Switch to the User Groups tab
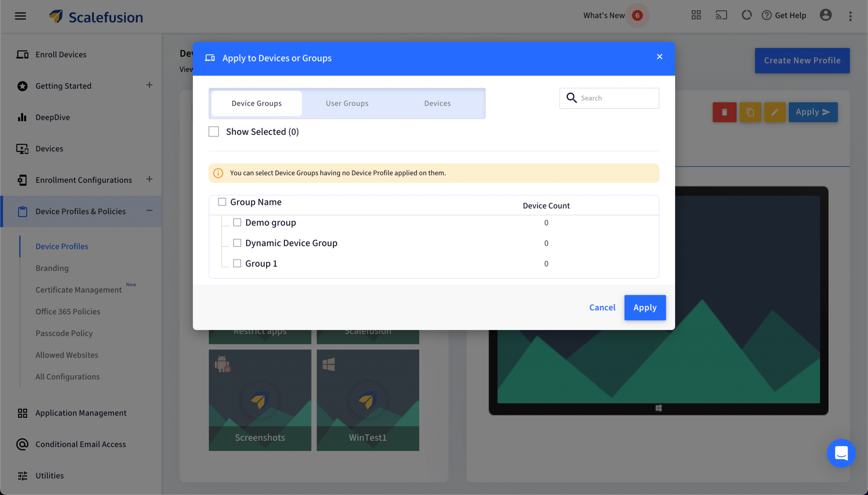Screen dimensions: 868x495 (347, 103)
